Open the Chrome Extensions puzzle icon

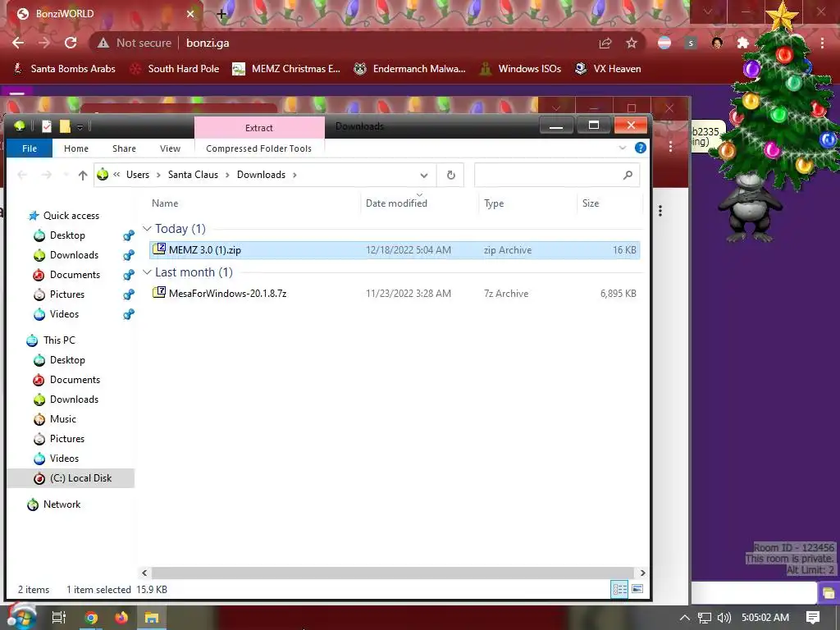click(x=742, y=43)
